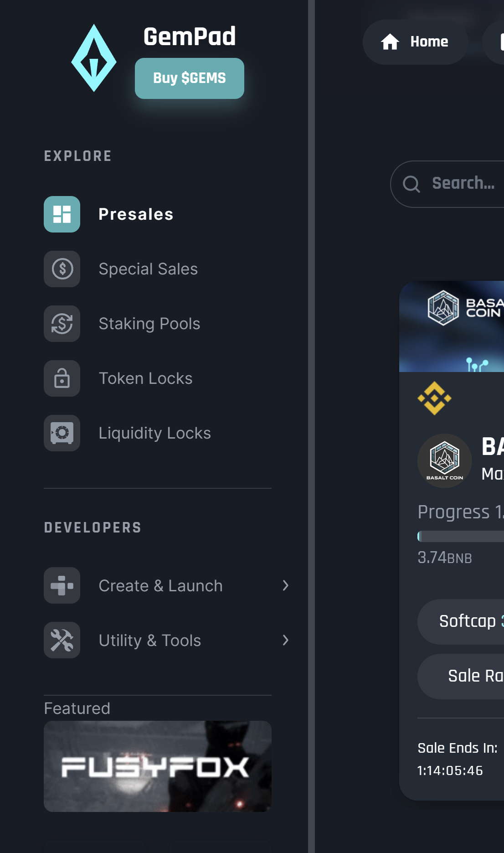Click the GemPad diamond logo
The width and height of the screenshot is (504, 853).
pyautogui.click(x=94, y=58)
